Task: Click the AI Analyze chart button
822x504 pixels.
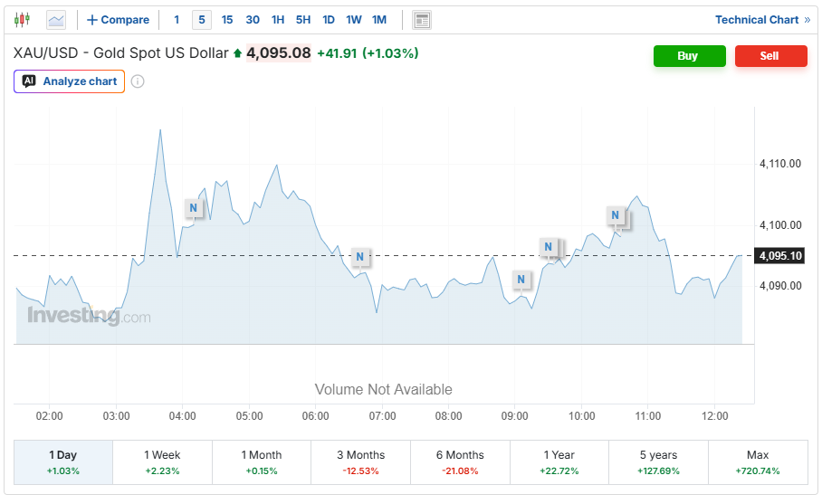Action: click(69, 81)
